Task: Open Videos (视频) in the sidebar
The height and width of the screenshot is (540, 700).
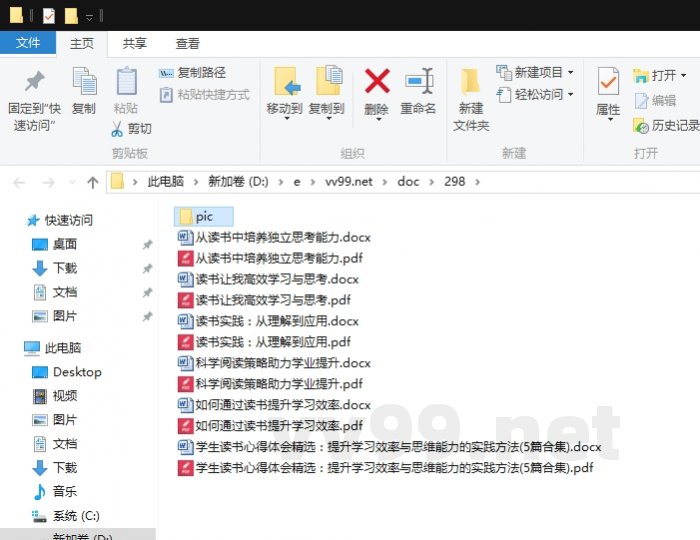Action: (x=55, y=396)
